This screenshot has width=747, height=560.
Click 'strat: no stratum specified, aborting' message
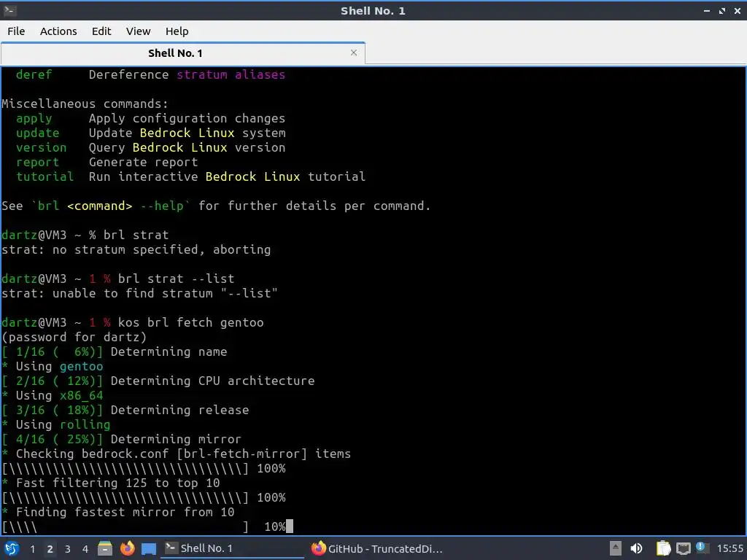click(136, 249)
